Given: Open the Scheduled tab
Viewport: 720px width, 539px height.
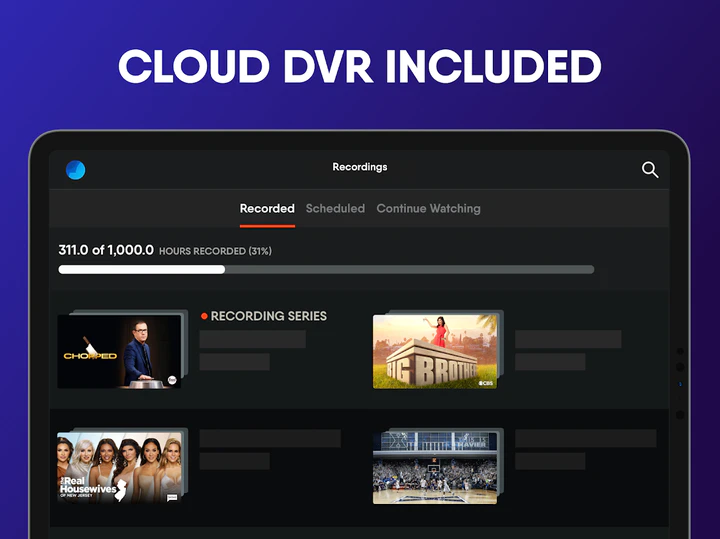Looking at the screenshot, I should (335, 209).
